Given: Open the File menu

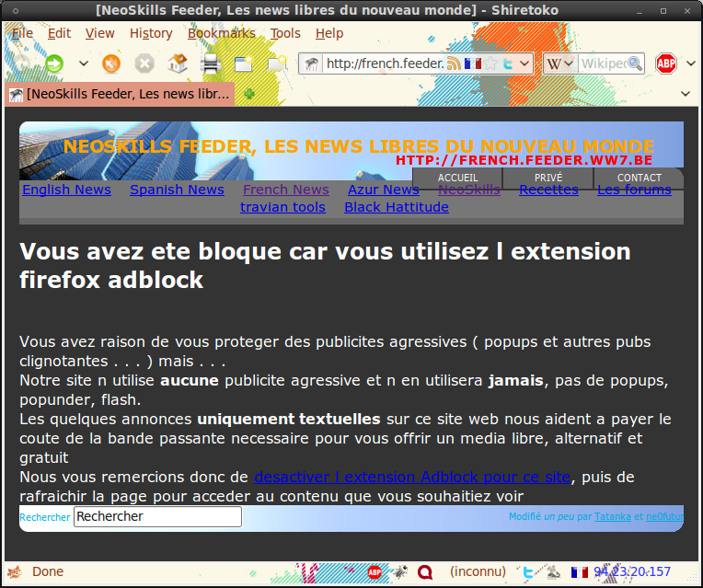Looking at the screenshot, I should [x=22, y=33].
